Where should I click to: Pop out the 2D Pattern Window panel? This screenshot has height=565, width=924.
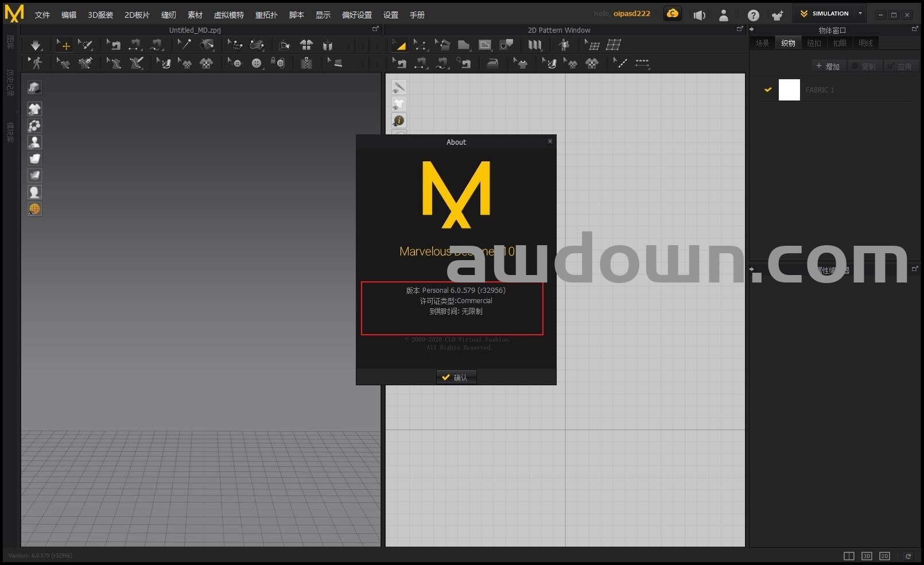click(740, 29)
